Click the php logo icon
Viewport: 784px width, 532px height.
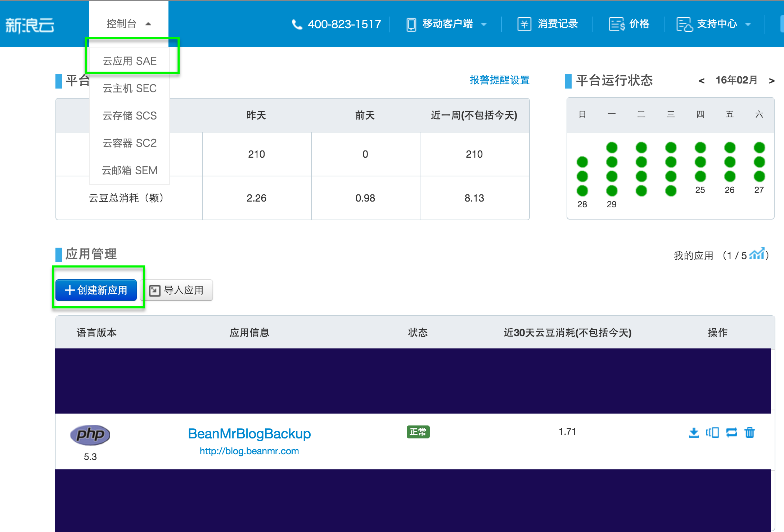point(90,434)
